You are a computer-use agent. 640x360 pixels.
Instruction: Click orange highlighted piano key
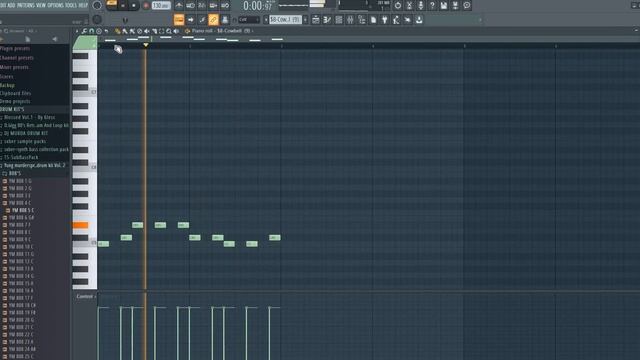pyautogui.click(x=80, y=225)
